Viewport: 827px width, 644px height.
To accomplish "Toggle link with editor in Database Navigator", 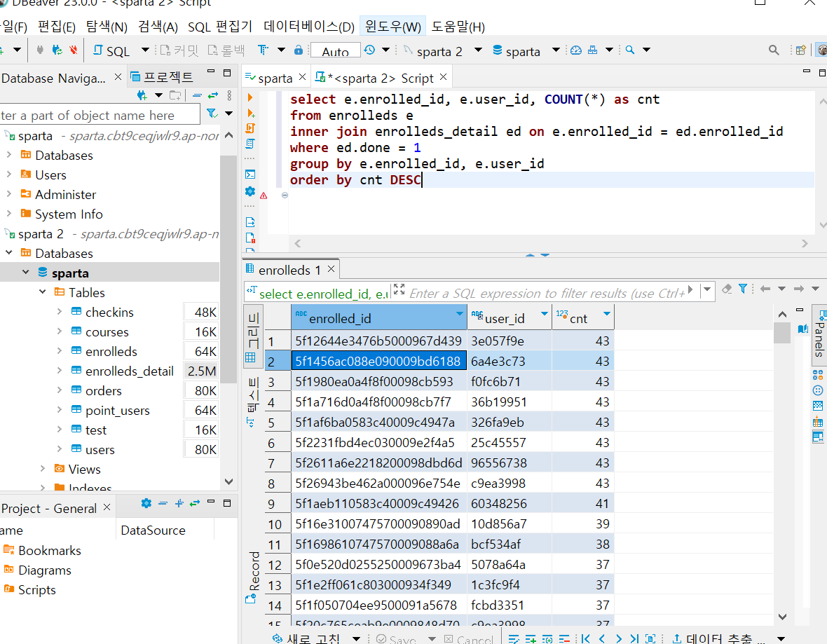I will pyautogui.click(x=213, y=95).
